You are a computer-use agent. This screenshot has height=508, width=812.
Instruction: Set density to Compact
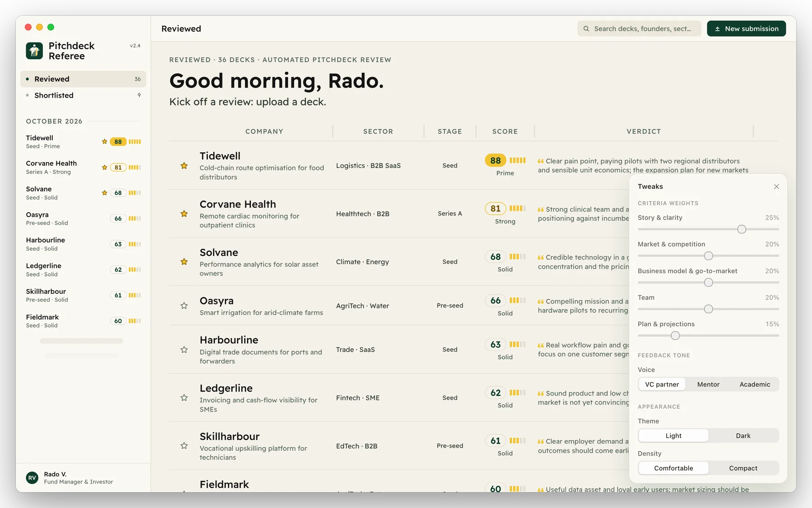click(743, 468)
